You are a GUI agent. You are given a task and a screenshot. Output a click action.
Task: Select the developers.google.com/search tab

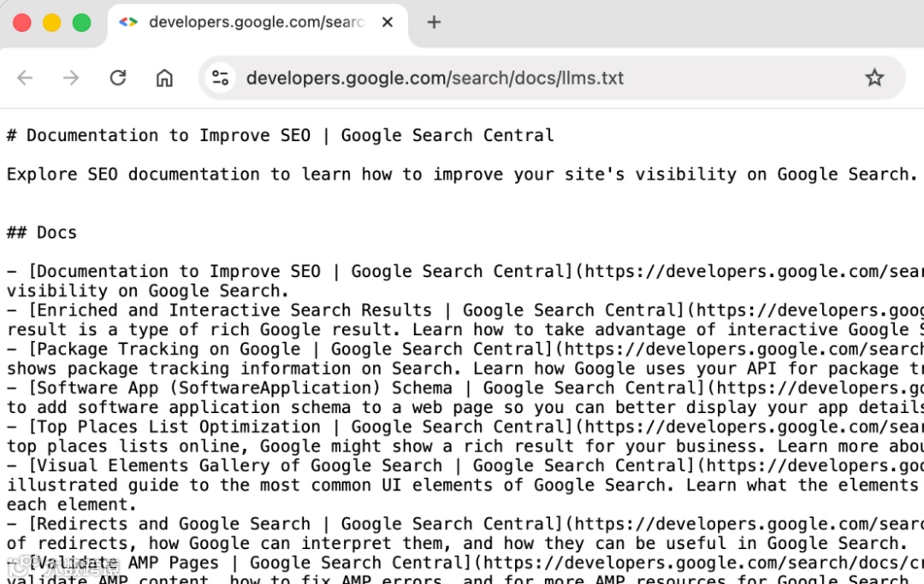click(x=257, y=22)
